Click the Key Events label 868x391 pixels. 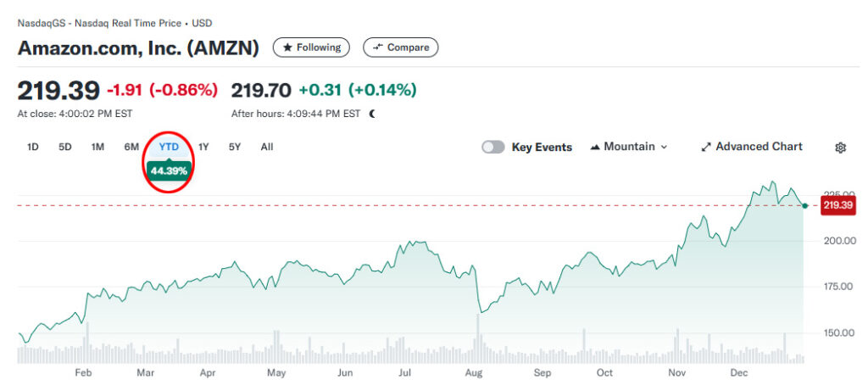(x=542, y=148)
